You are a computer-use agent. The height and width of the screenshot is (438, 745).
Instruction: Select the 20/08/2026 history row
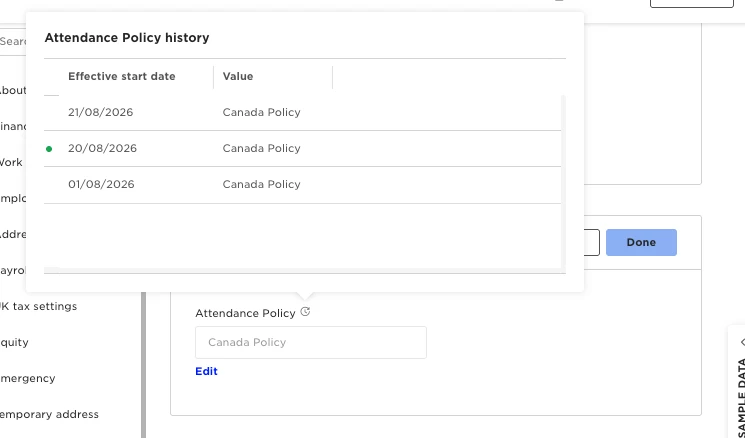302,149
